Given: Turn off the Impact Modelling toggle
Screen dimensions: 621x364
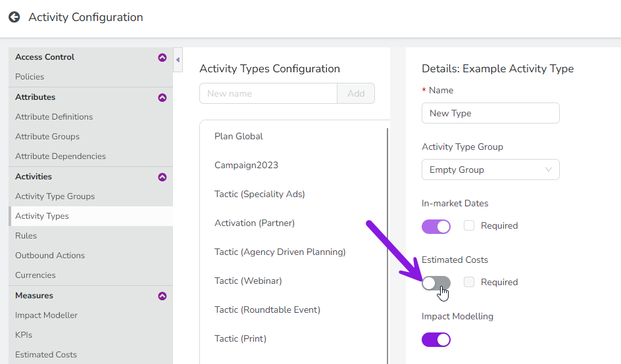Looking at the screenshot, I should [436, 340].
